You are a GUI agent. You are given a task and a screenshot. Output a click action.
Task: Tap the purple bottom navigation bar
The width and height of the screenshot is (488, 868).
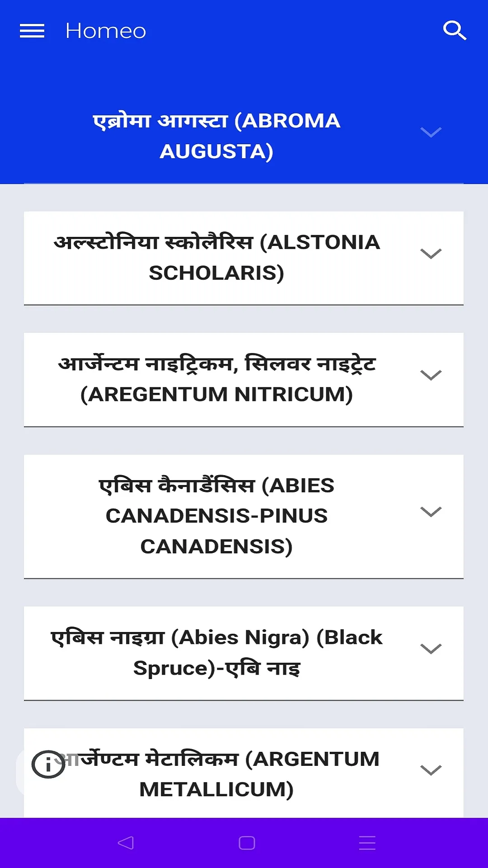point(244,843)
